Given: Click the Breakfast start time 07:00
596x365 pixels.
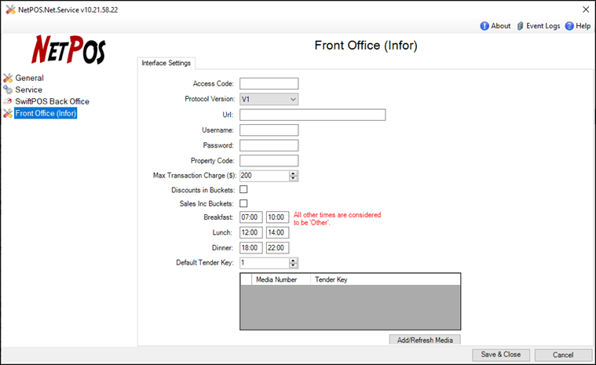Looking at the screenshot, I should click(x=251, y=217).
